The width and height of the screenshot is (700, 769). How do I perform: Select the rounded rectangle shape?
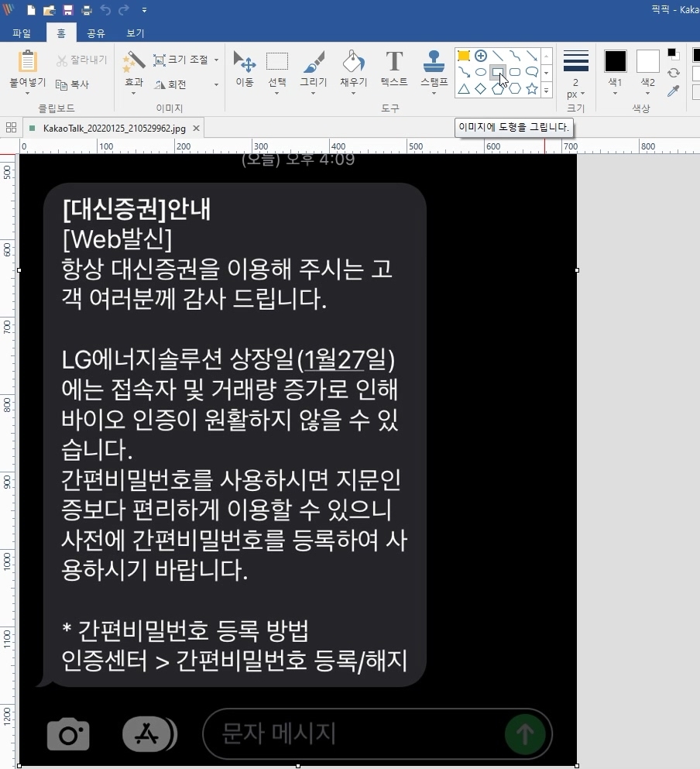tap(515, 72)
